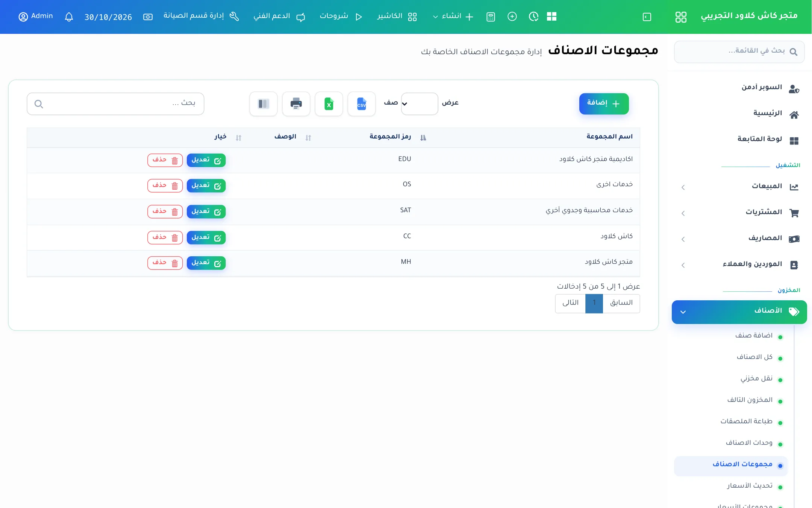The width and height of the screenshot is (812, 508).
Task: Open the four-squares grid icon in header
Action: [551, 17]
